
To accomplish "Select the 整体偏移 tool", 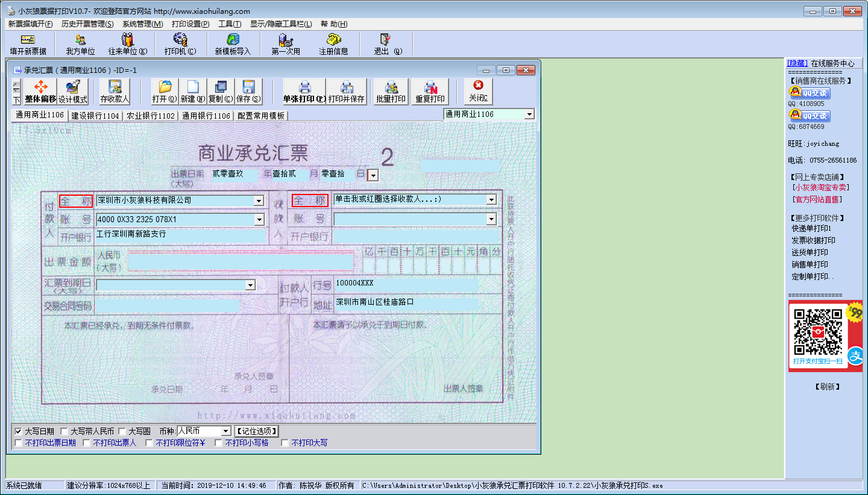I will [40, 92].
